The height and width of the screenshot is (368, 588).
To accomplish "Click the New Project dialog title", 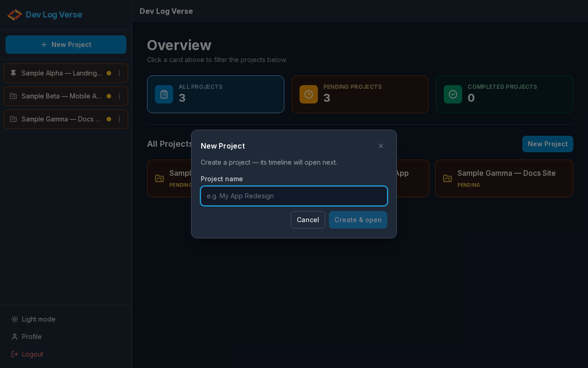I will (x=223, y=146).
